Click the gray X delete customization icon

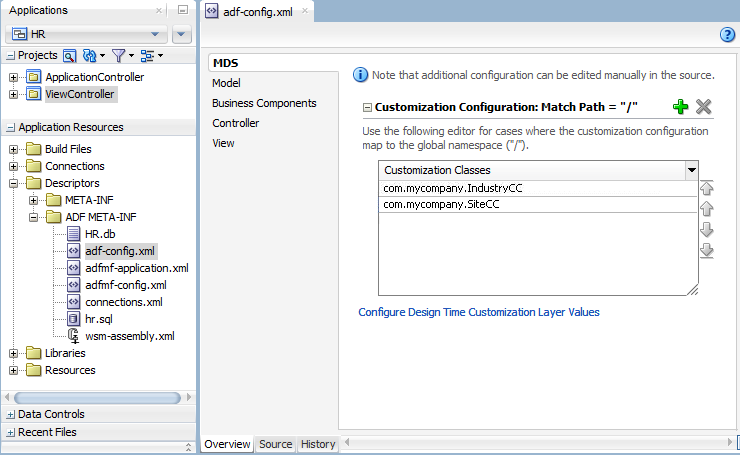click(x=703, y=107)
